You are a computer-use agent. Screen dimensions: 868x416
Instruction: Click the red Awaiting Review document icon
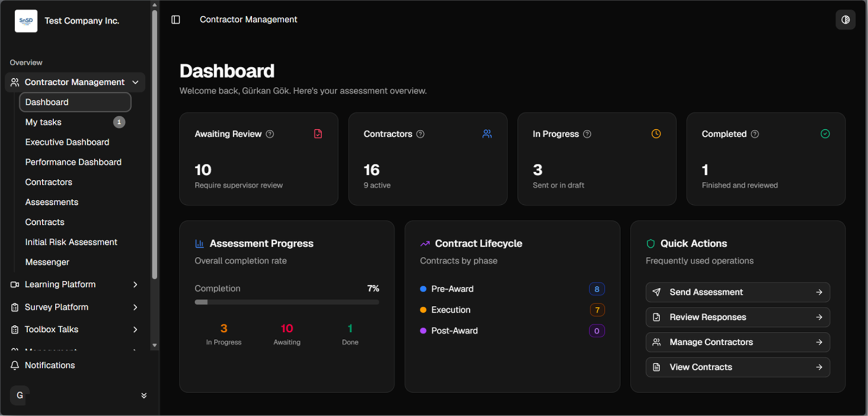(318, 134)
